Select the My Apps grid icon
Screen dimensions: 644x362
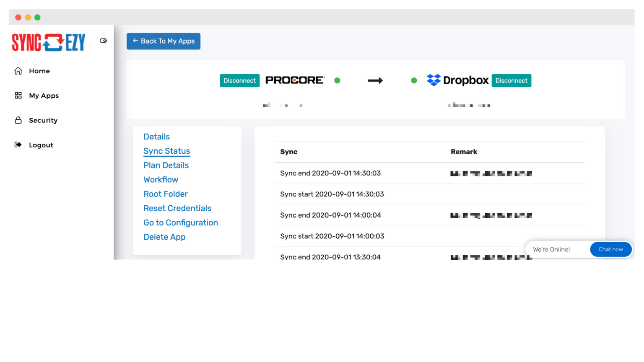[18, 95]
